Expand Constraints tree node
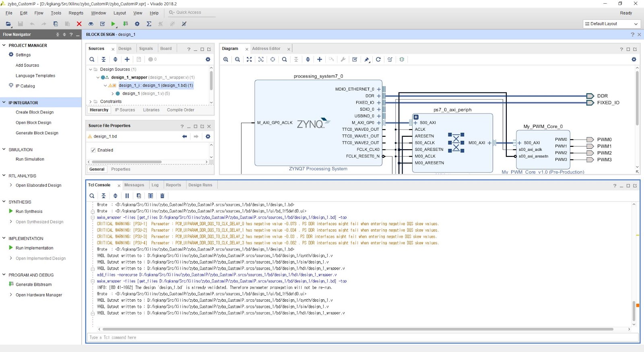The height and width of the screenshot is (352, 644). click(91, 101)
